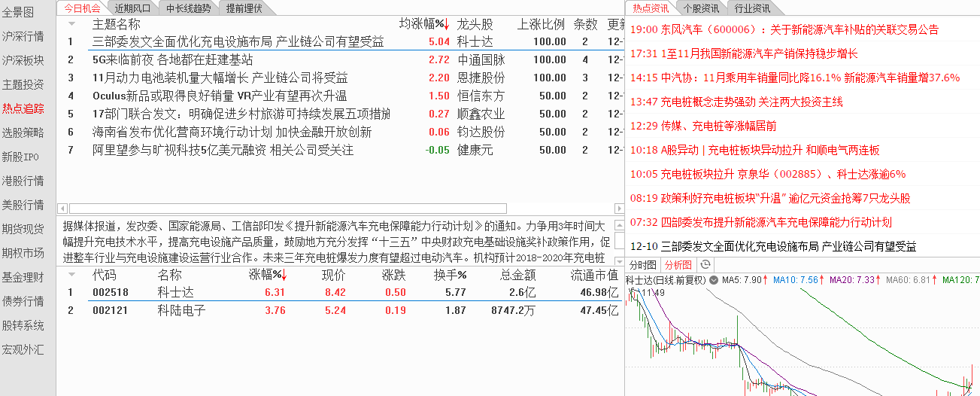The height and width of the screenshot is (396, 980).
Task: Sort by 主题名称 column header
Action: 116,24
